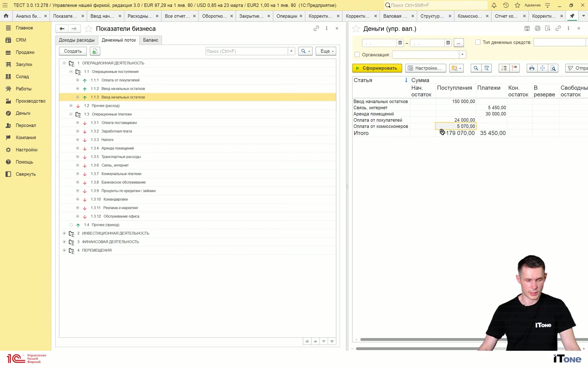Click print icon in Деньги report toolbar

click(x=532, y=68)
